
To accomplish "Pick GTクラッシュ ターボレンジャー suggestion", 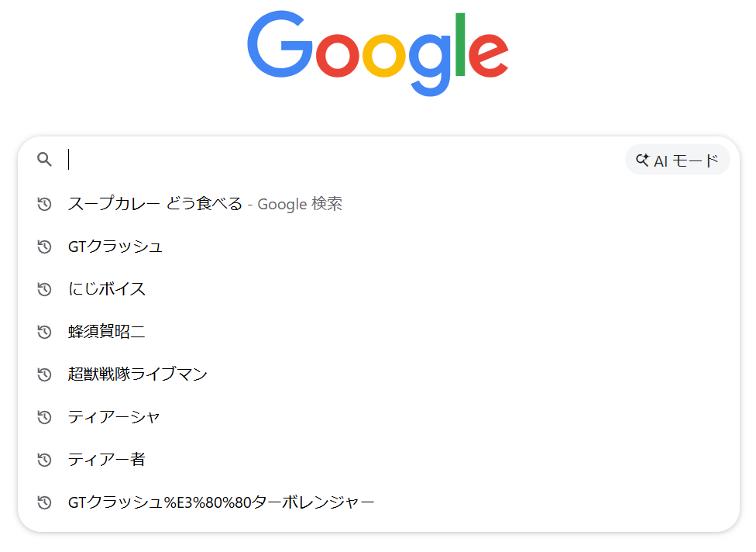I will (x=221, y=502).
